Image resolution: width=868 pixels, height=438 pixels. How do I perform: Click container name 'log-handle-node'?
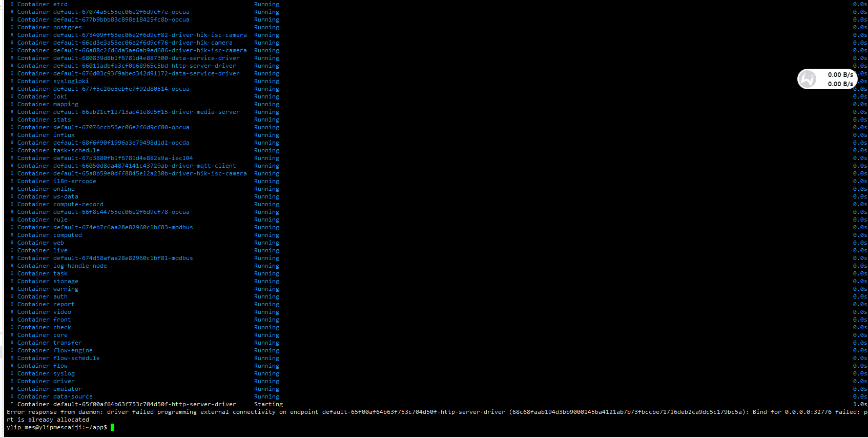pyautogui.click(x=80, y=266)
